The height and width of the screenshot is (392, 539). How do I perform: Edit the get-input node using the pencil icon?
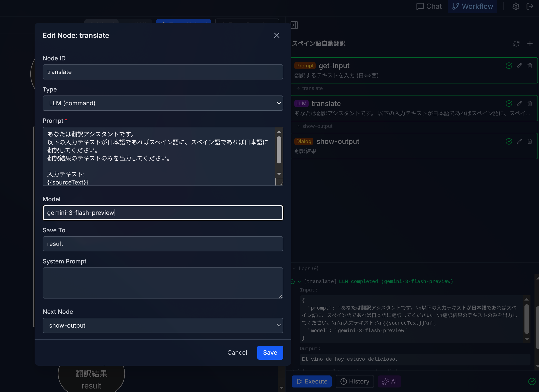[x=519, y=65]
